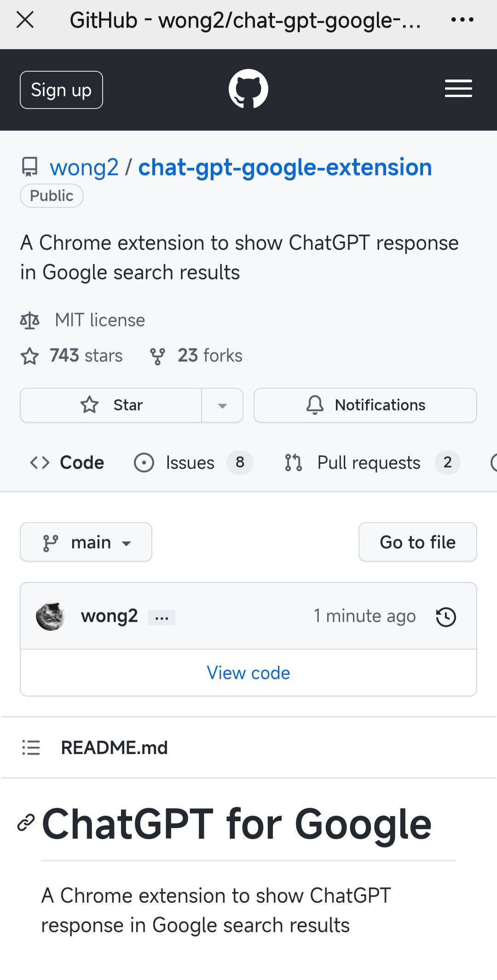Click the GitHub Octocat logo
Image resolution: width=497 pixels, height=980 pixels.
248,89
